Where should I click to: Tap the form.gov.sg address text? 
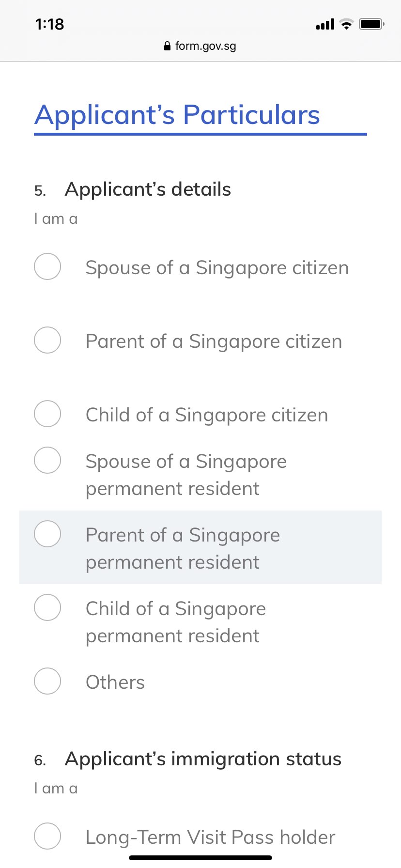(205, 46)
